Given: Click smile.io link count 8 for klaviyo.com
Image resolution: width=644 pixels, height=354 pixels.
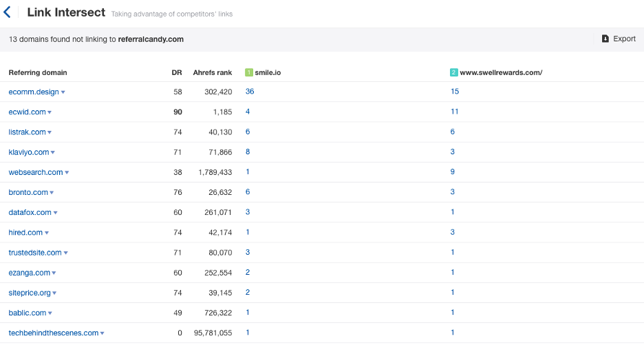Looking at the screenshot, I should (248, 152).
